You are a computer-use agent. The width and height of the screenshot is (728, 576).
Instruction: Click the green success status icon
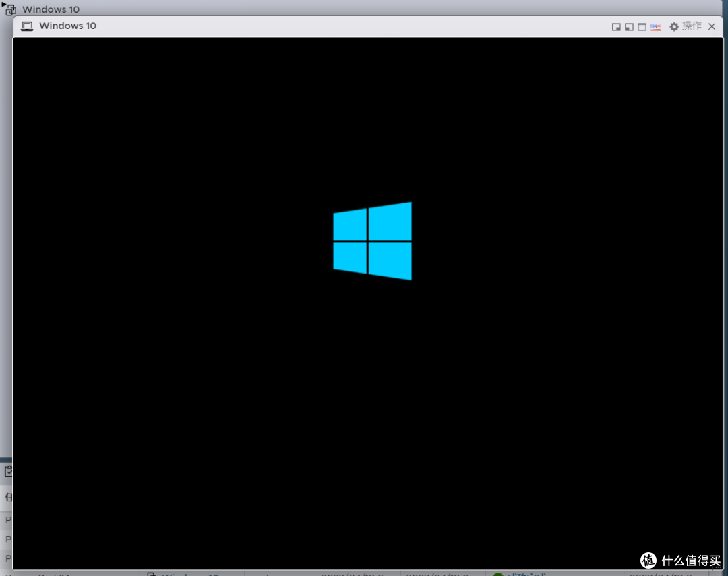click(x=498, y=574)
